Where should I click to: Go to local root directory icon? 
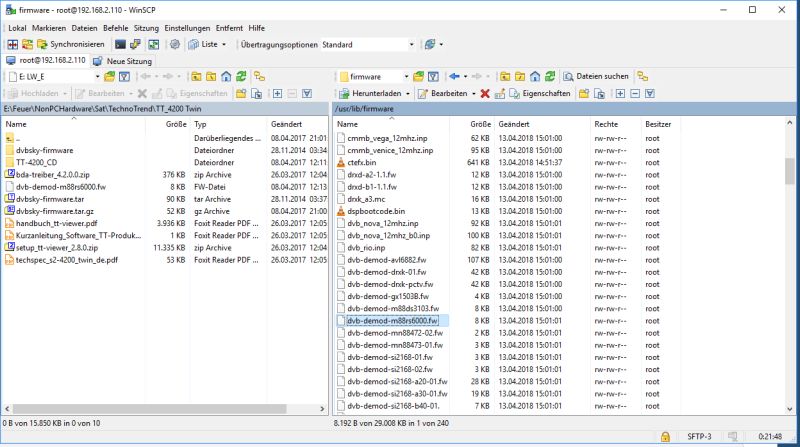[211, 77]
